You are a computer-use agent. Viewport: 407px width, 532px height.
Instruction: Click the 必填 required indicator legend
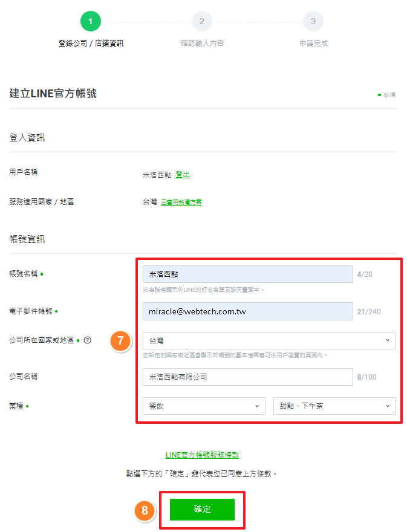click(387, 95)
